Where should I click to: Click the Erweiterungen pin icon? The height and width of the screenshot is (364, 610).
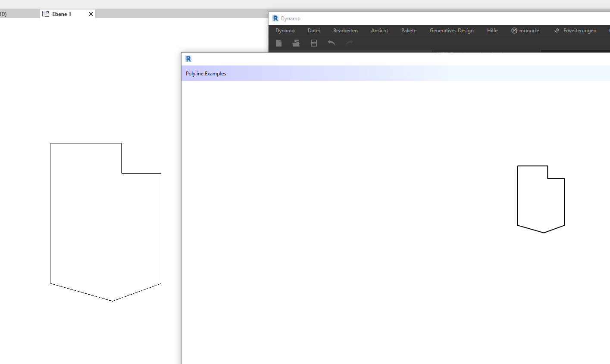click(x=556, y=30)
